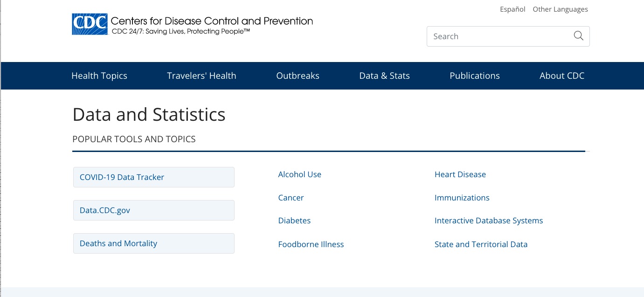The image size is (644, 297).
Task: Open Publications from the navigation bar
Action: click(474, 76)
